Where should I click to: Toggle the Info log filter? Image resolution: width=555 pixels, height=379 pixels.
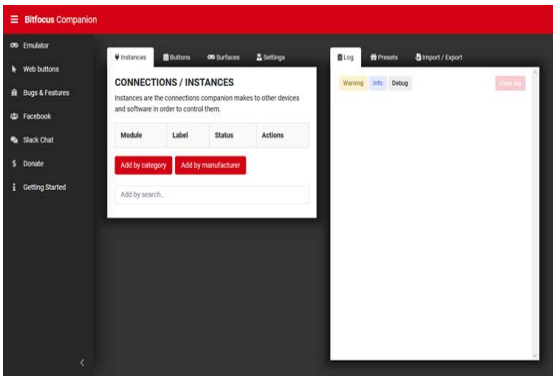point(378,83)
